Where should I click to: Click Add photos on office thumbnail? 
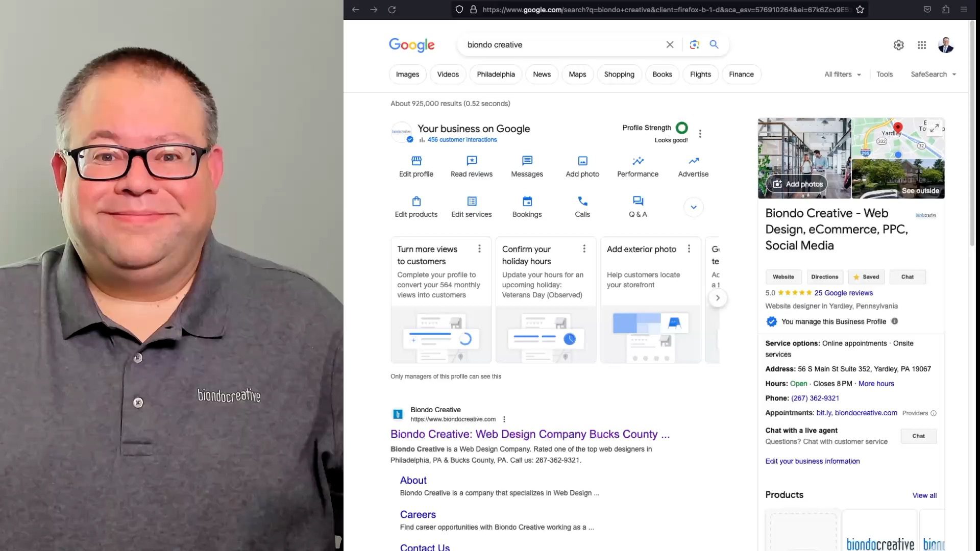(x=797, y=184)
